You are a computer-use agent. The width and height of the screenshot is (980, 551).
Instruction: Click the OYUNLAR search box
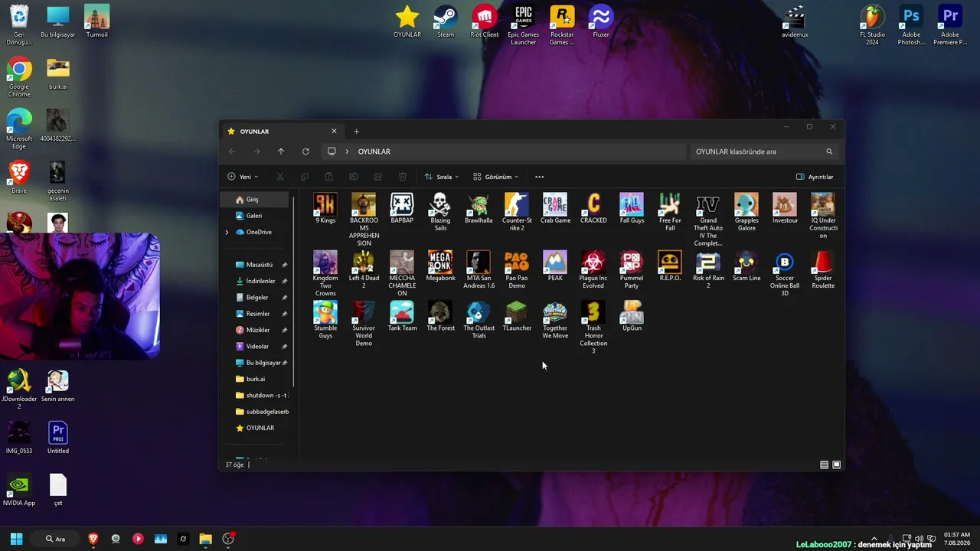[x=764, y=152]
